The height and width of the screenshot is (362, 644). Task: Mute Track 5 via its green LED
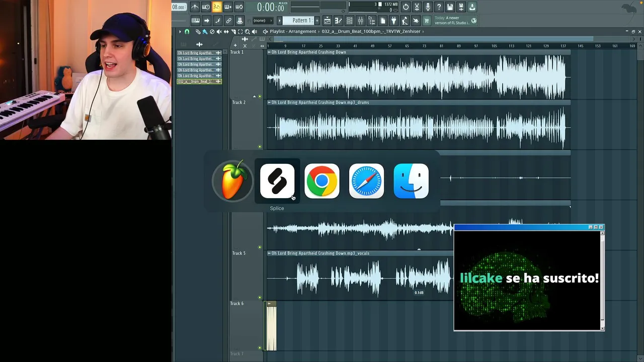click(260, 298)
